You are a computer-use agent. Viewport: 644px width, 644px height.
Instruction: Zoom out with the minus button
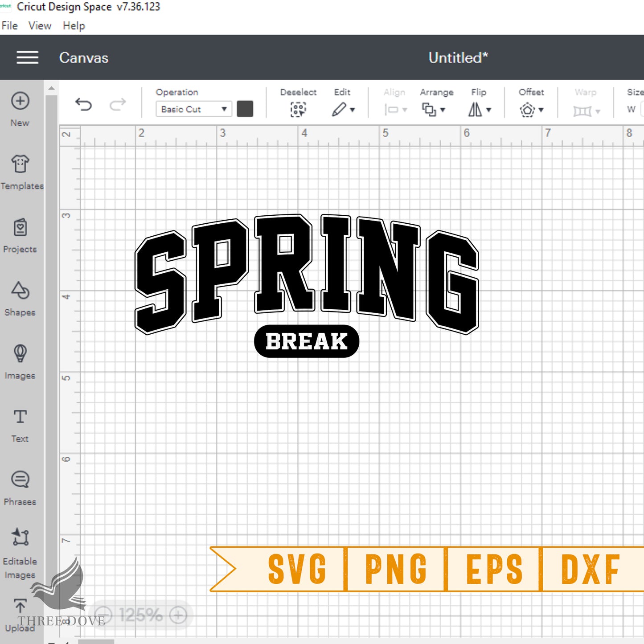pyautogui.click(x=103, y=615)
